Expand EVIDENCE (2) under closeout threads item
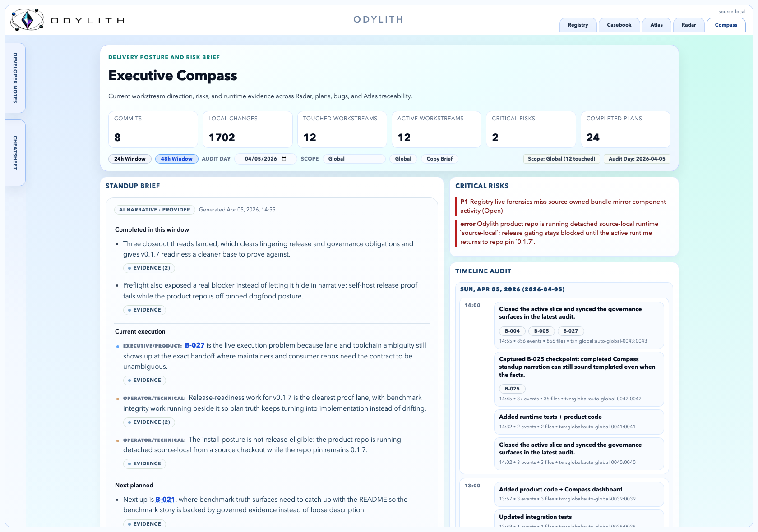The image size is (758, 532). point(149,268)
